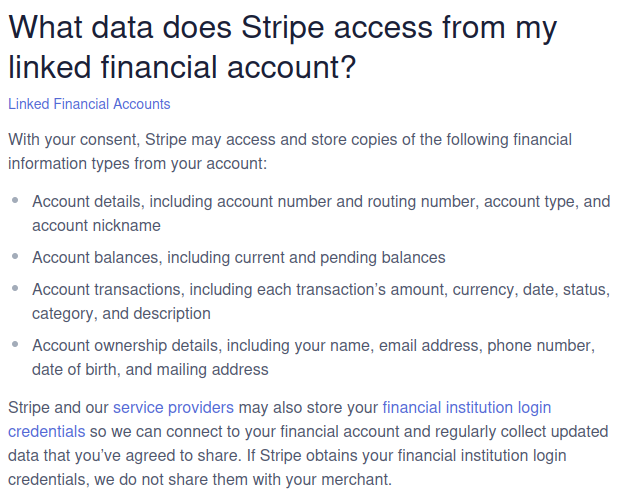
Task: Click the "What data does Stripe access" heading
Action: click(282, 29)
